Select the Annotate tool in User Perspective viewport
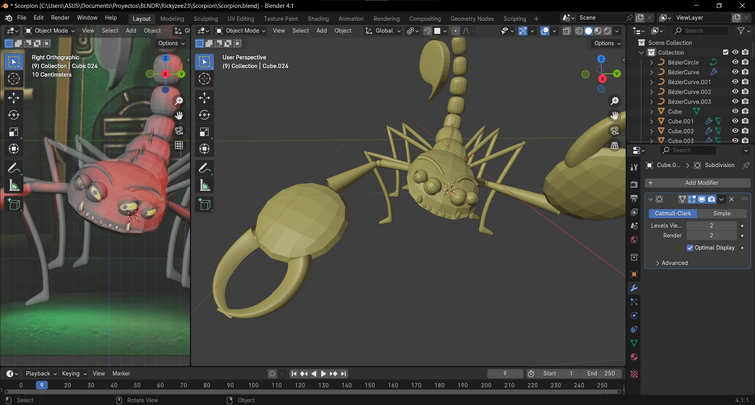Viewport: 755px width, 405px height. click(205, 168)
